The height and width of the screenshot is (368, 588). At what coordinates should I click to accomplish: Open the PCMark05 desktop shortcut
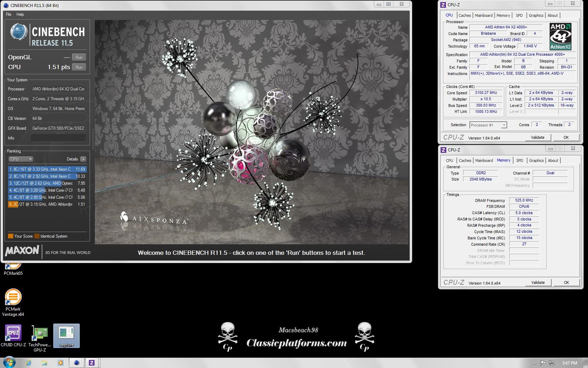13,270
